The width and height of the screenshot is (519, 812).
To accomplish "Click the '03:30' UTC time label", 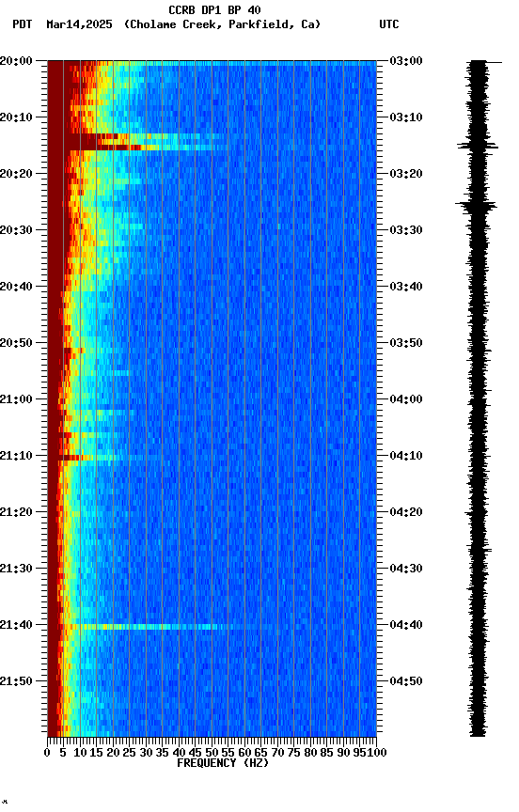I will (x=406, y=230).
